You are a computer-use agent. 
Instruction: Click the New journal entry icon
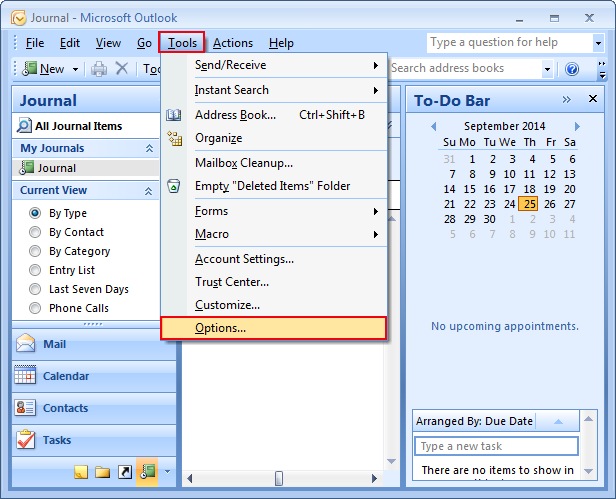tap(29, 69)
